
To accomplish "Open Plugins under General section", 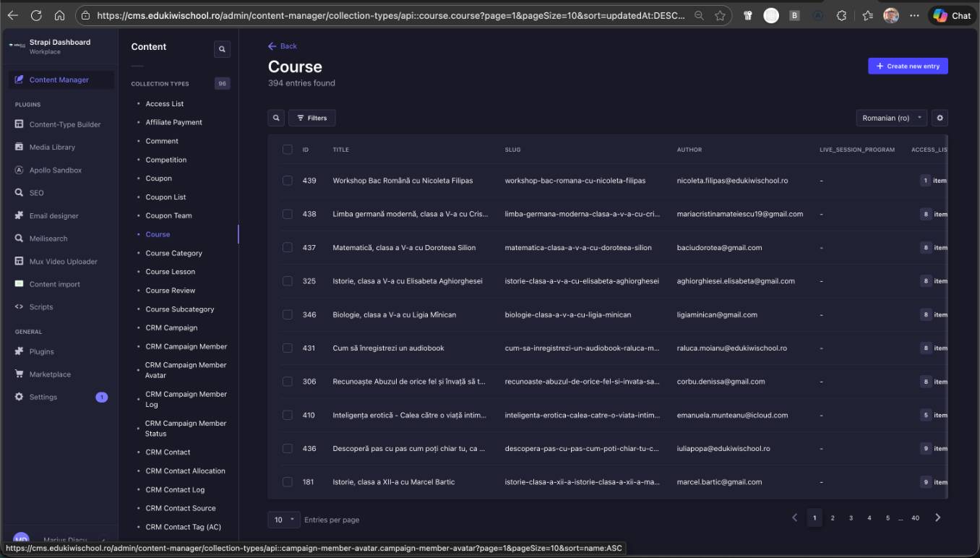I will pos(41,352).
